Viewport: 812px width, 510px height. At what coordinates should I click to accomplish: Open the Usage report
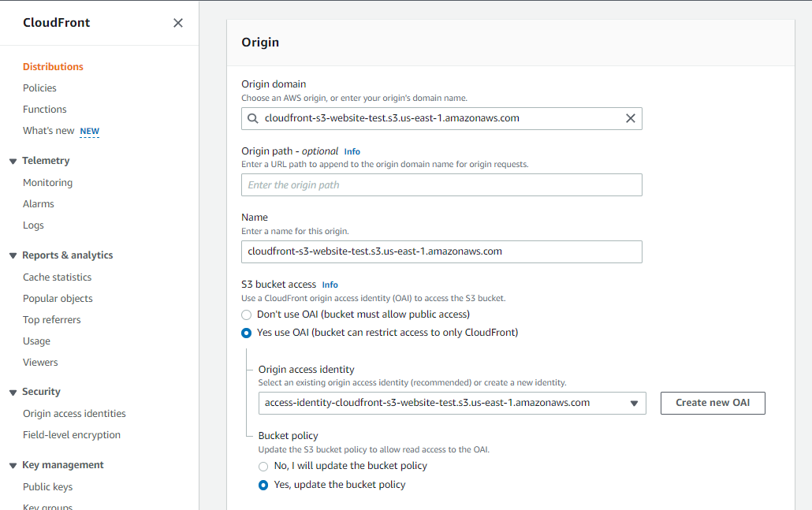click(x=36, y=341)
